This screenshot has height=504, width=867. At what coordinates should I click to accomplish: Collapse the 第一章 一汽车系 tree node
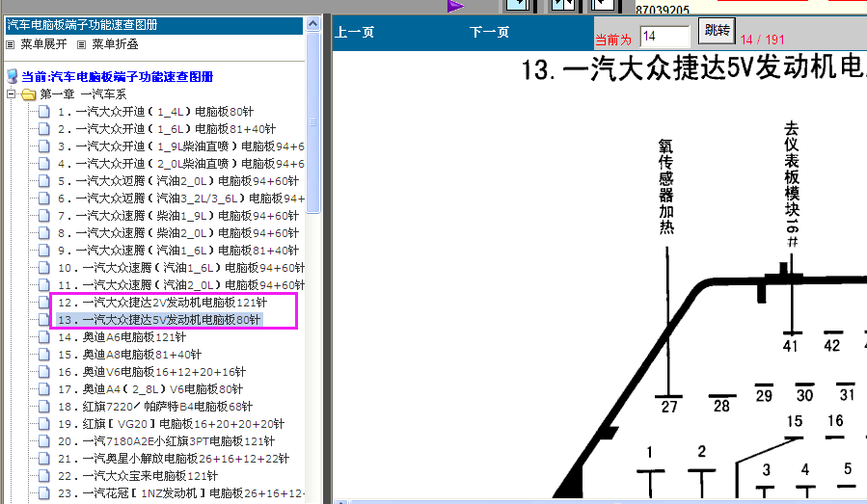point(11,94)
